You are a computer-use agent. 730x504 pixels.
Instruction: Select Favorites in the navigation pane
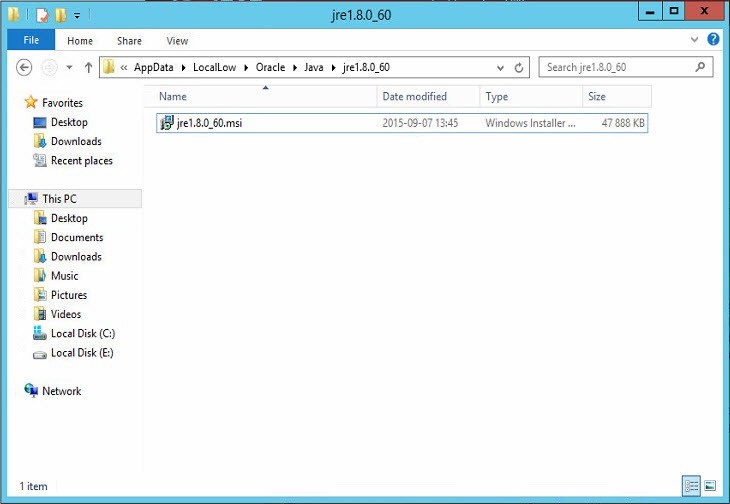(62, 103)
